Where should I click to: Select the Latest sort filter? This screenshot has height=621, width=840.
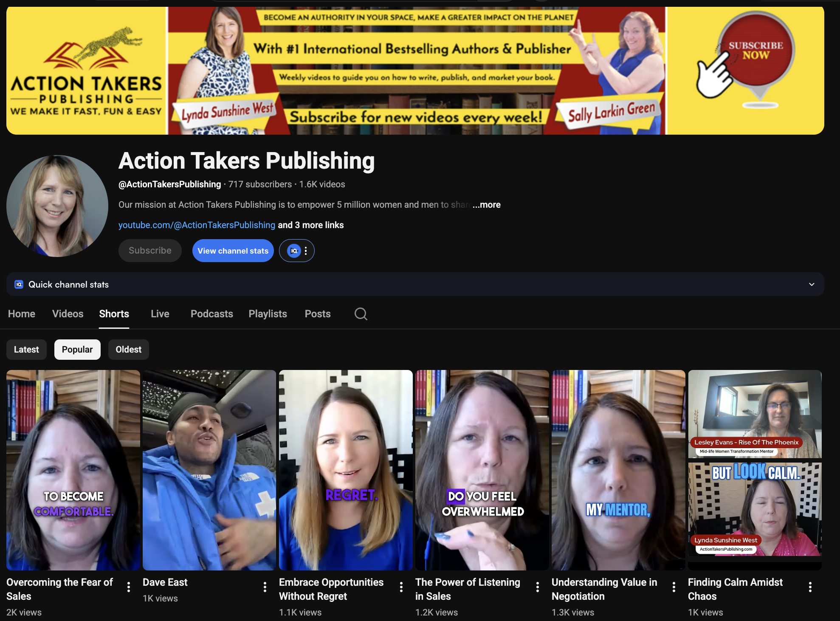[26, 350]
